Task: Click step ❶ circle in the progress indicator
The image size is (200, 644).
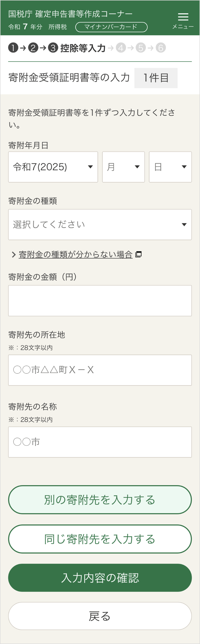Action: tap(13, 47)
